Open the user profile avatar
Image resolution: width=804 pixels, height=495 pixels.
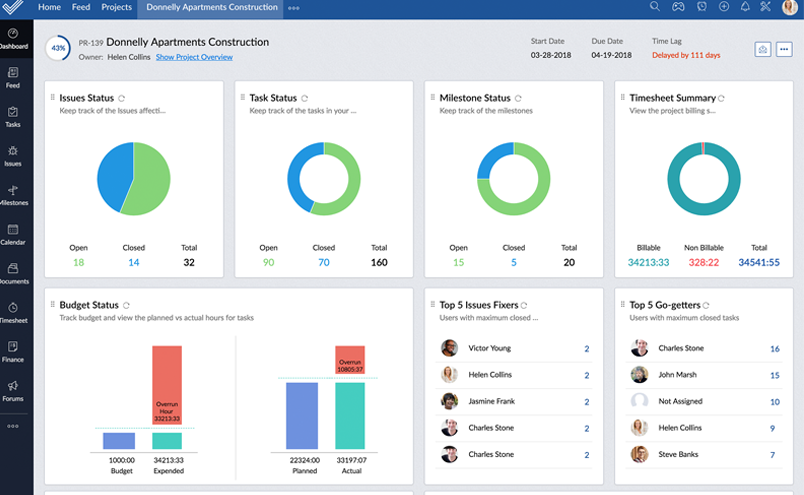click(790, 7)
